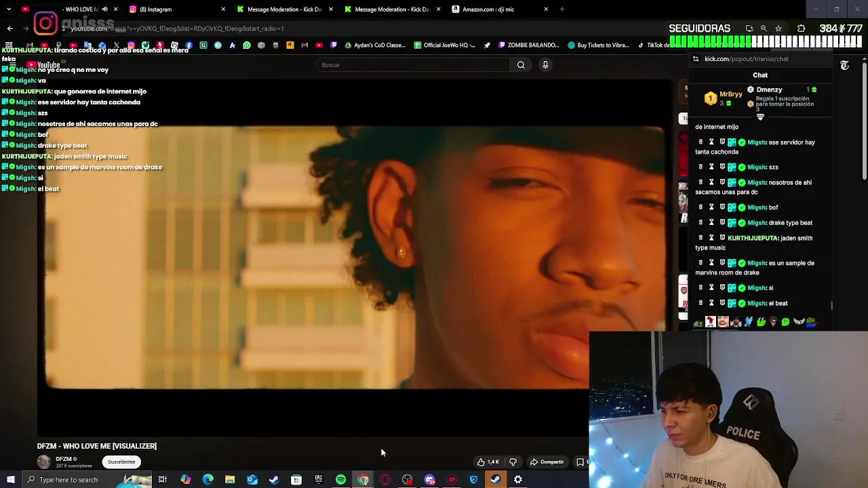Image resolution: width=868 pixels, height=488 pixels.
Task: Timeout Migsh on 'bof' message with hourglass icon
Action: coord(711,207)
